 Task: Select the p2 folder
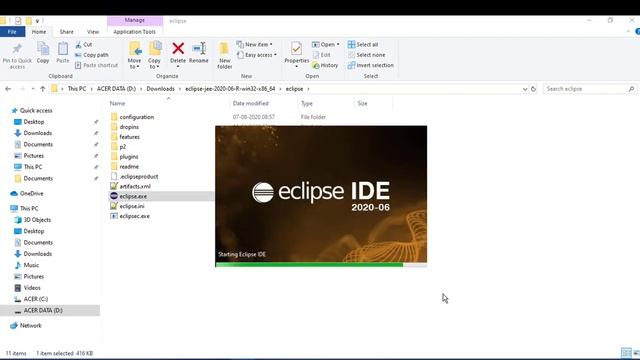click(x=122, y=147)
